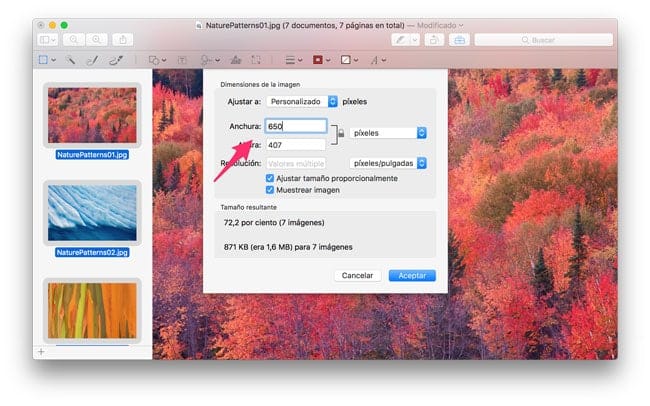Click the highlight pen markup button
650x406 pixels.
(x=400, y=40)
